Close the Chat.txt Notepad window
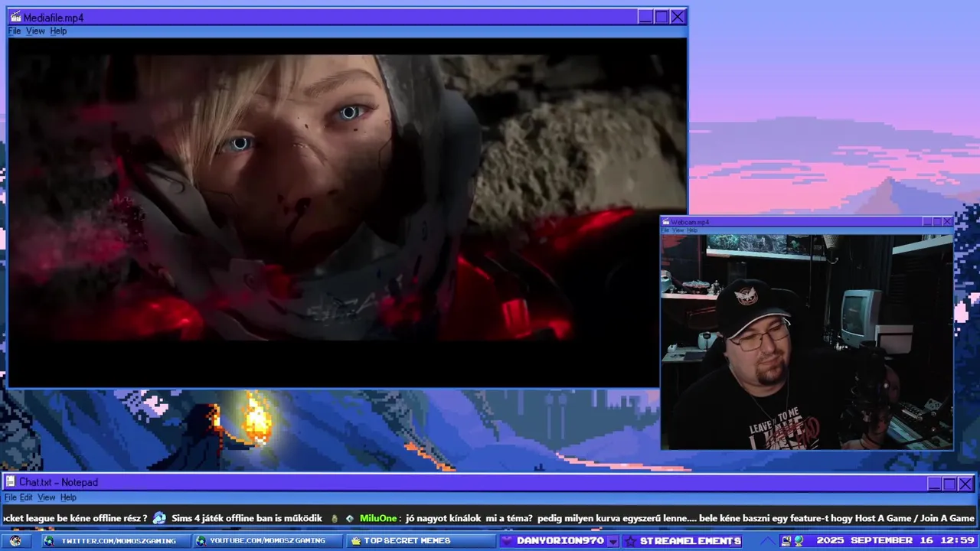Viewport: 980px width, 551px height. (x=965, y=484)
